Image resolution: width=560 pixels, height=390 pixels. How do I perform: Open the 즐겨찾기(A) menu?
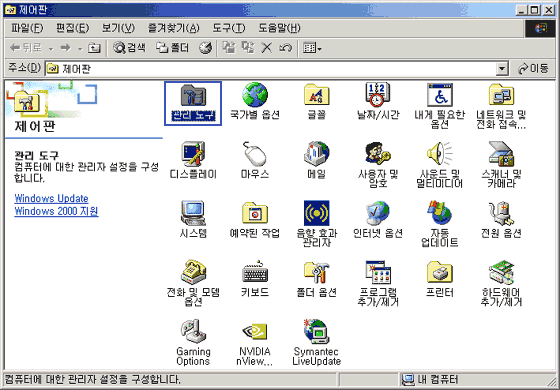(174, 28)
